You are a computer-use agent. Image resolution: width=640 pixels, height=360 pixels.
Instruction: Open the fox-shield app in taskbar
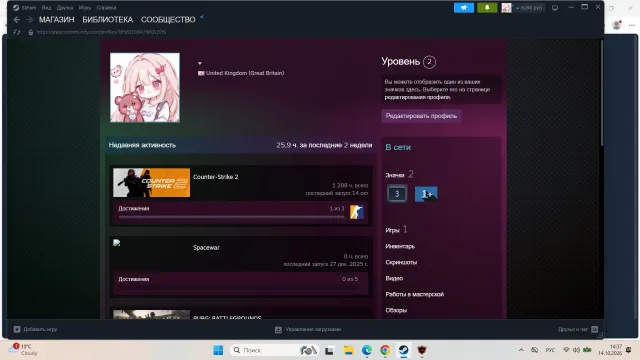(422, 350)
